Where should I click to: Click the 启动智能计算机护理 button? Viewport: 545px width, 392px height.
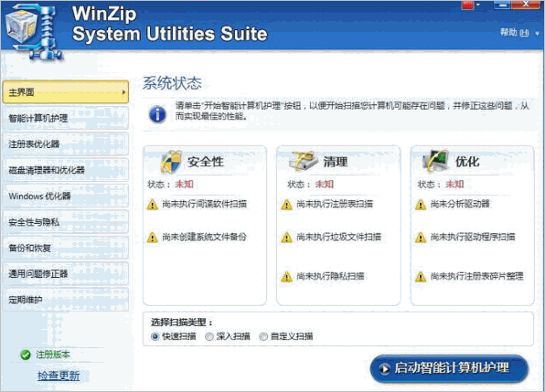pyautogui.click(x=449, y=369)
